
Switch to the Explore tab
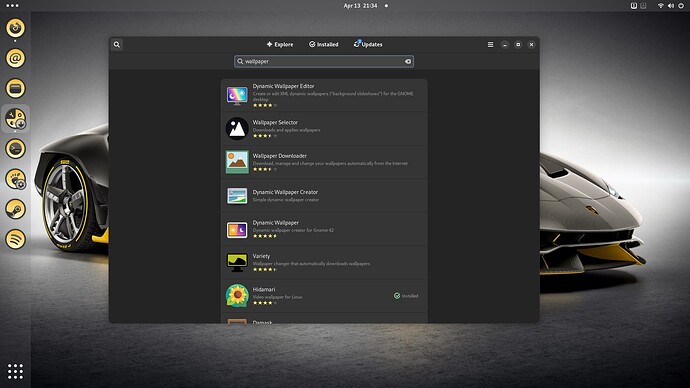tap(280, 44)
